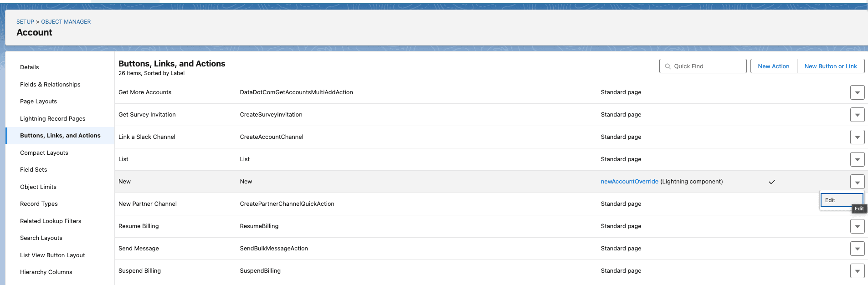This screenshot has width=868, height=285.
Task: Open Hierarchy Columns in the sidebar
Action: pyautogui.click(x=46, y=272)
